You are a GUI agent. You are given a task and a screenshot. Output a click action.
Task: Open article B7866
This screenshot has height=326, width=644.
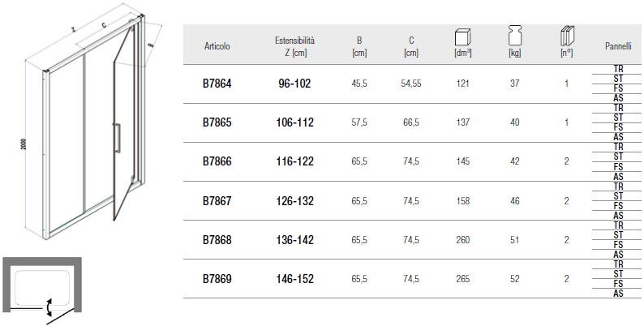tap(217, 161)
